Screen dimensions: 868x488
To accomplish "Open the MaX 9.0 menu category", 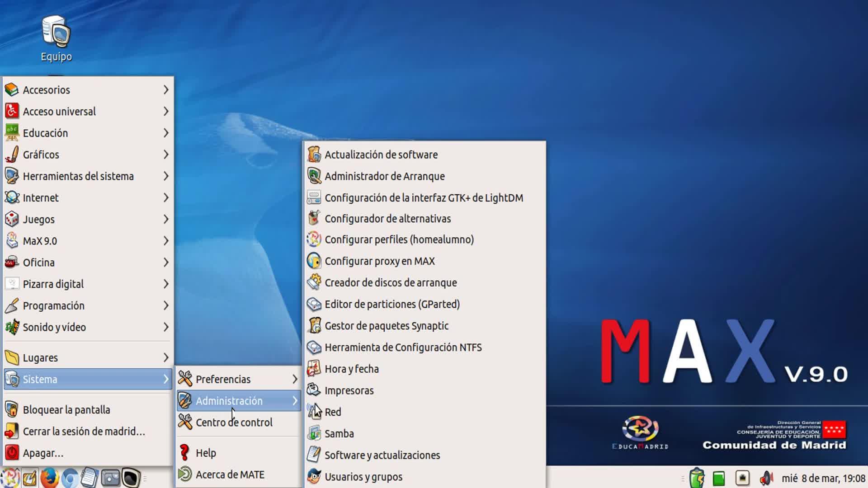I will (x=88, y=241).
